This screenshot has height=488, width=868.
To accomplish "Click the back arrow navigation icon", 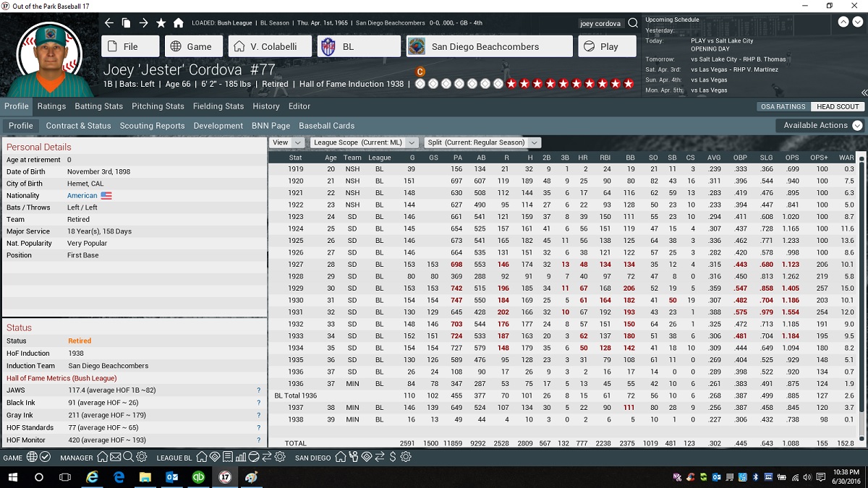I will click(x=109, y=23).
